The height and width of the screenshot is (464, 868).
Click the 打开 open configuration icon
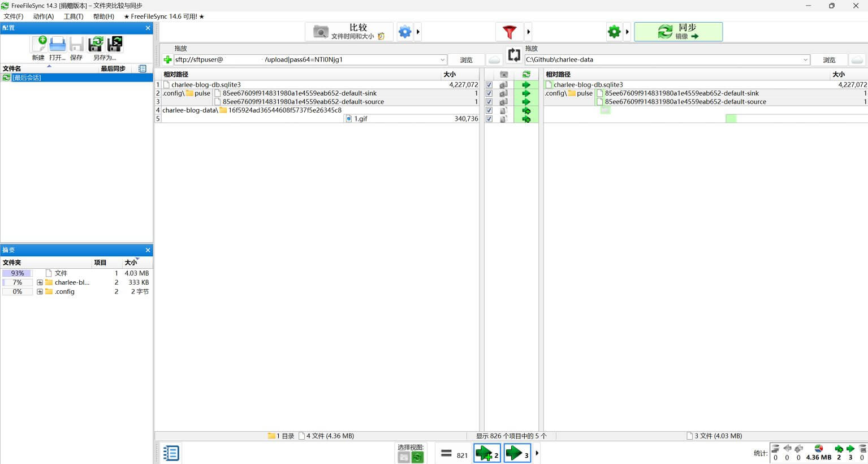[57, 44]
